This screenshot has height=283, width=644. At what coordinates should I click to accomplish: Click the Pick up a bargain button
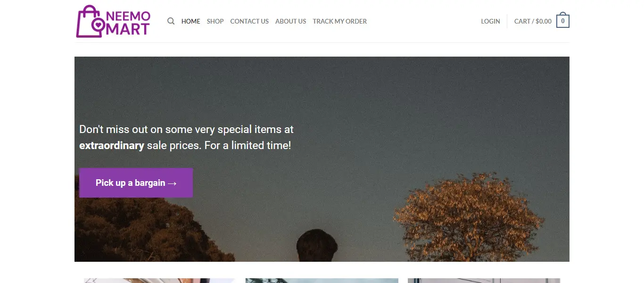pos(136,183)
